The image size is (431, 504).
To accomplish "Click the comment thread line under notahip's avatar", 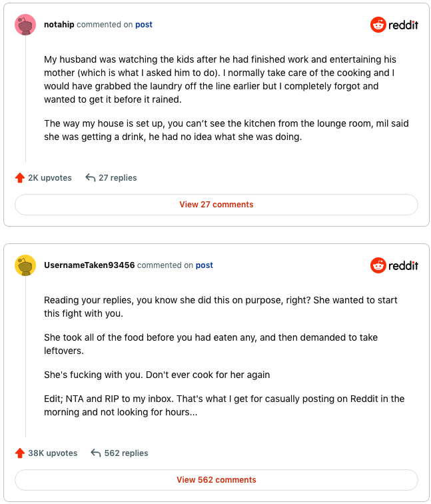I will pyautogui.click(x=25, y=100).
